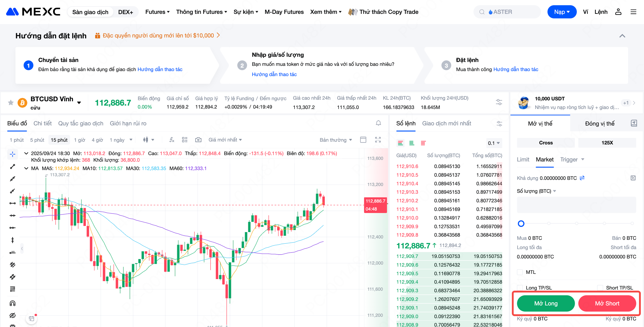Screen dimensions: 644x327
Task: Favorite BTCUSD with the star icon
Action: [x=11, y=102]
